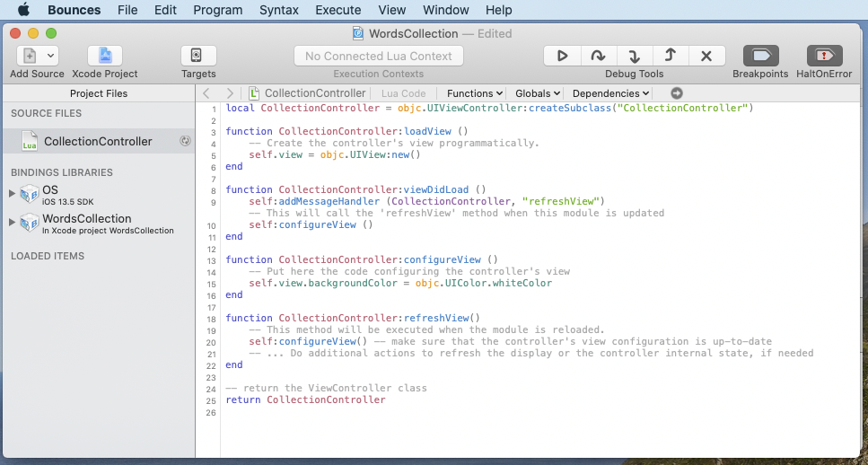
Task: Click the WordsCollection library cube icon
Action: tap(30, 222)
